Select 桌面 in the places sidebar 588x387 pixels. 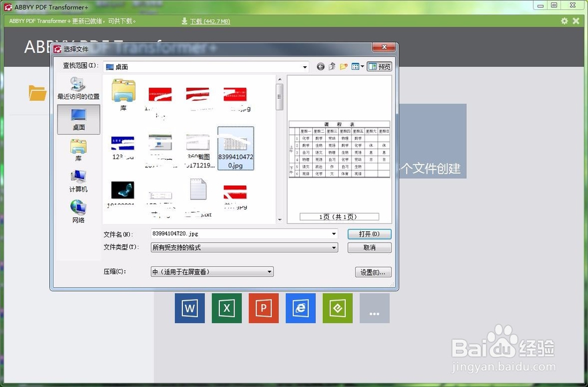pos(78,120)
